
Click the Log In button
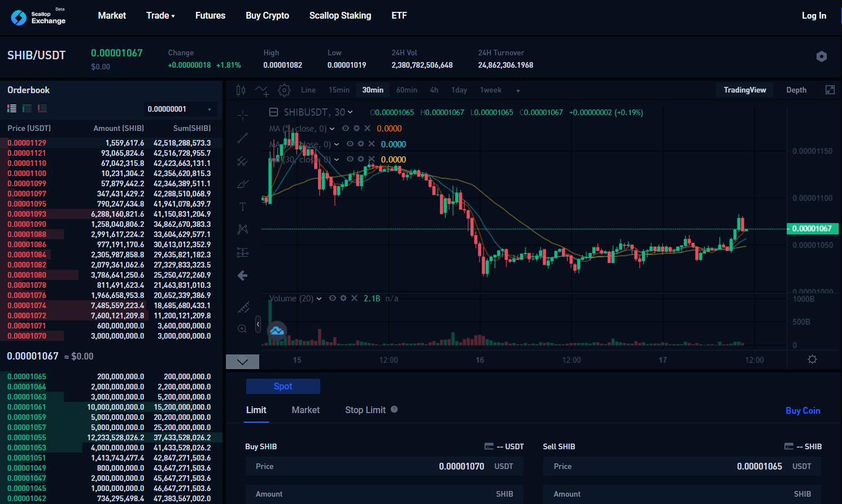click(x=814, y=16)
